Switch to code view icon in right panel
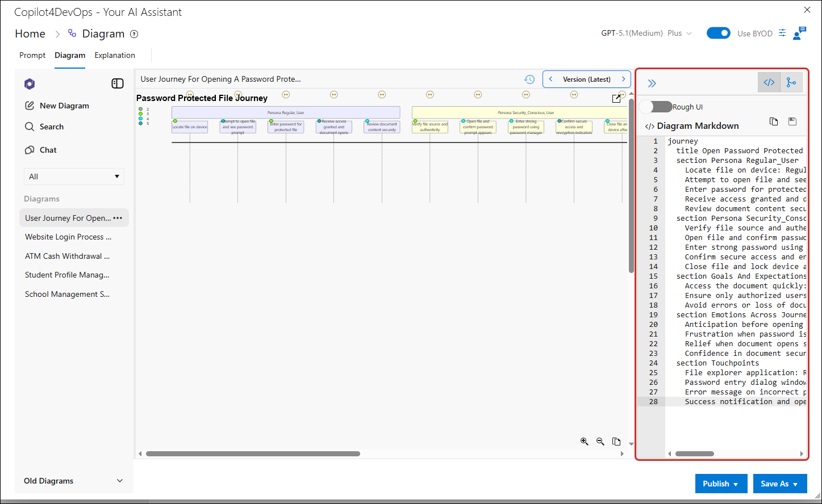 pyautogui.click(x=769, y=82)
